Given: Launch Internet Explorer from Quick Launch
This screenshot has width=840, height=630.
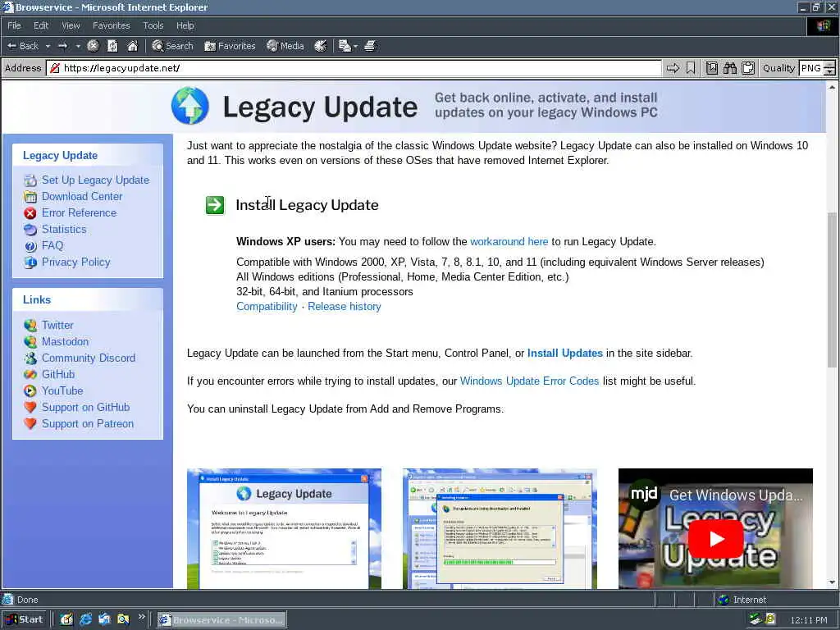Looking at the screenshot, I should (85, 620).
